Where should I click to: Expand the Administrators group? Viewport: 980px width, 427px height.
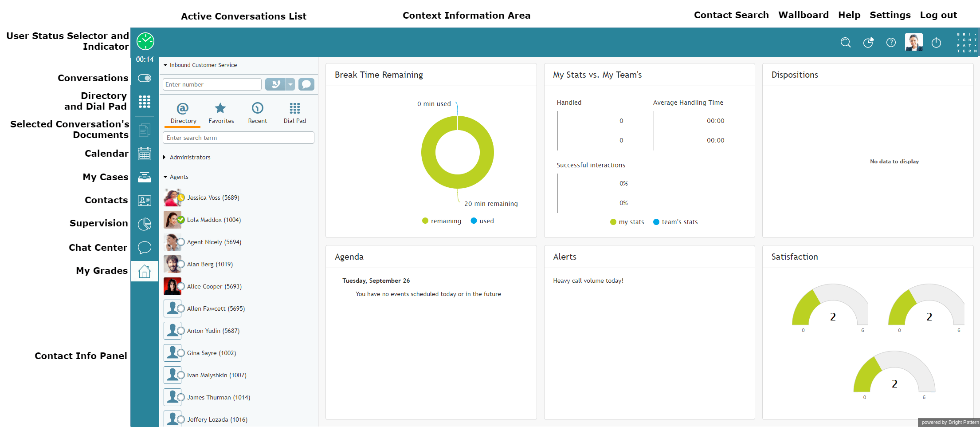(187, 157)
